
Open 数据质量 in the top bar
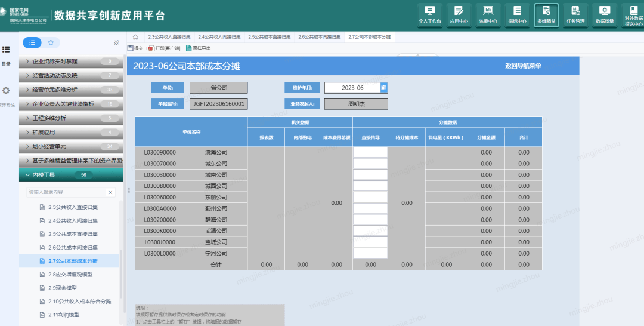[605, 15]
